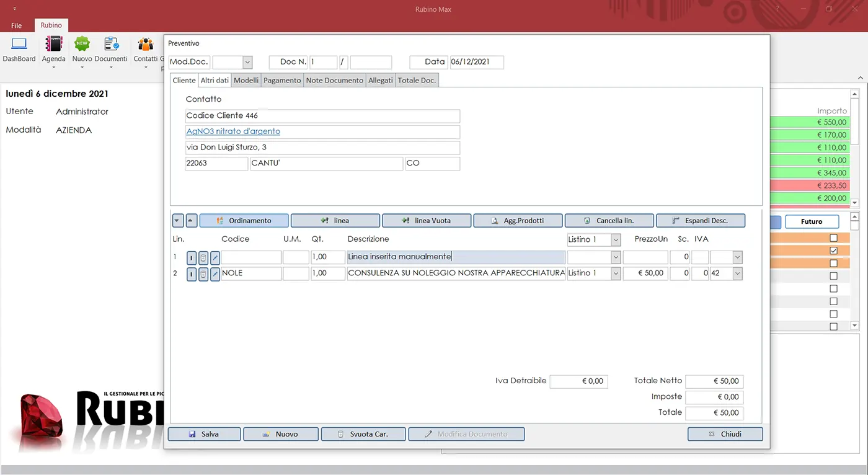Select the Rubino ribbon tab
Image resolution: width=868 pixels, height=475 pixels.
coord(51,25)
